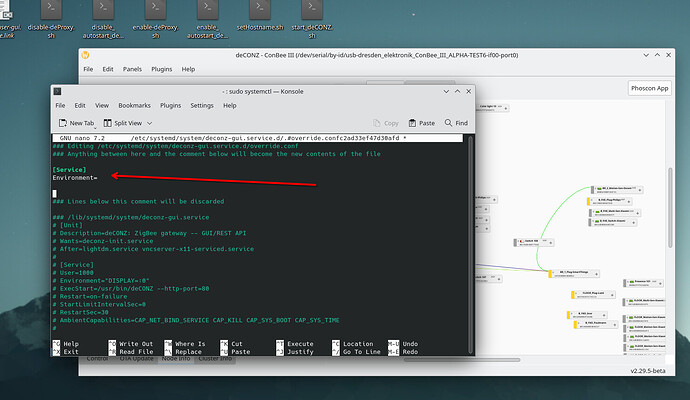Expand the FLOOR_Plug Lumi node
This screenshot has height=400, width=690.
point(611,295)
